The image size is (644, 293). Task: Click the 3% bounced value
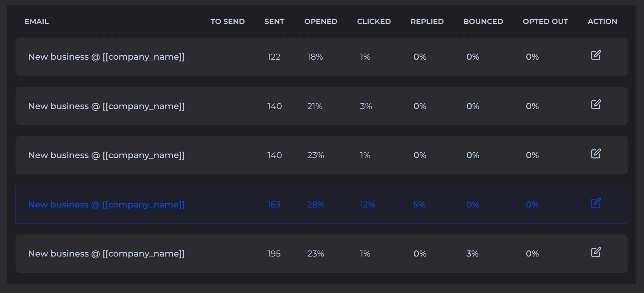[472, 253]
